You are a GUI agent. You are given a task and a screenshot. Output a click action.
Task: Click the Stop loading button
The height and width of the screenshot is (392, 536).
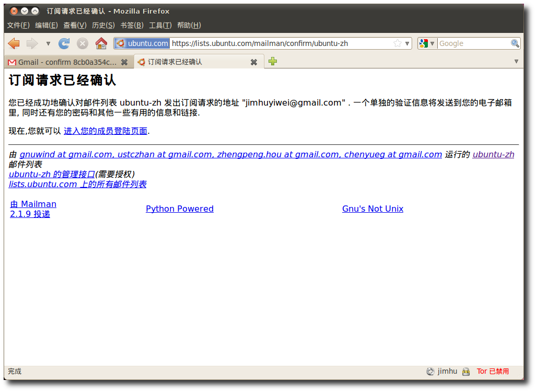[x=83, y=43]
